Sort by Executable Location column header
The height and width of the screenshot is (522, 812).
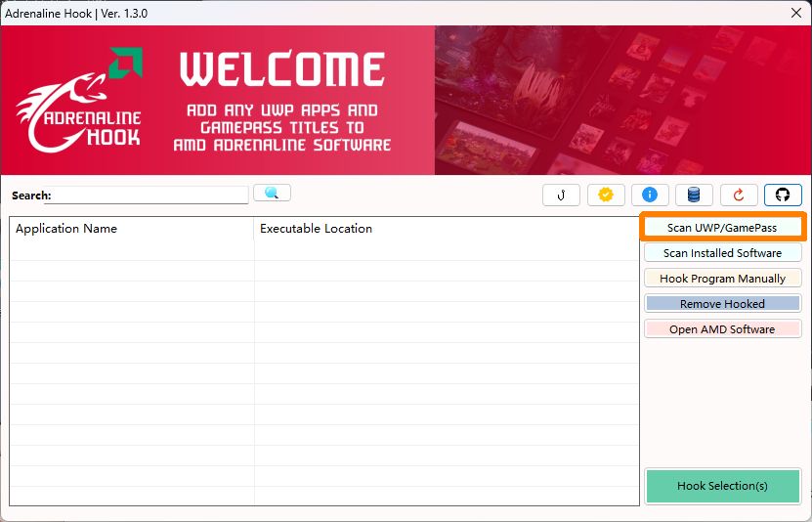click(447, 229)
